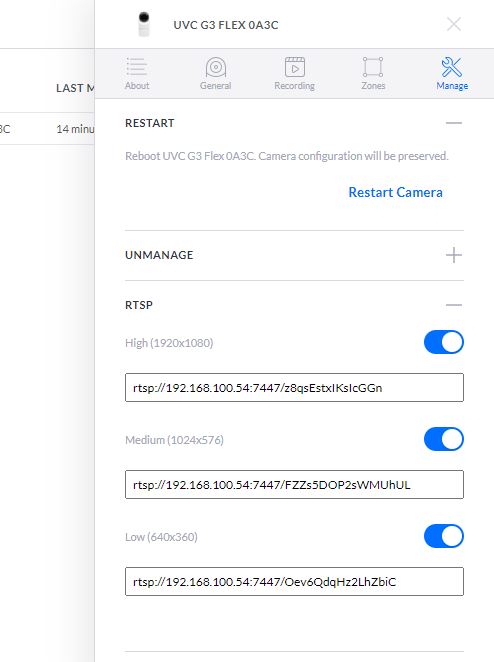Click the Restart Camera link
The height and width of the screenshot is (662, 494).
click(x=396, y=192)
